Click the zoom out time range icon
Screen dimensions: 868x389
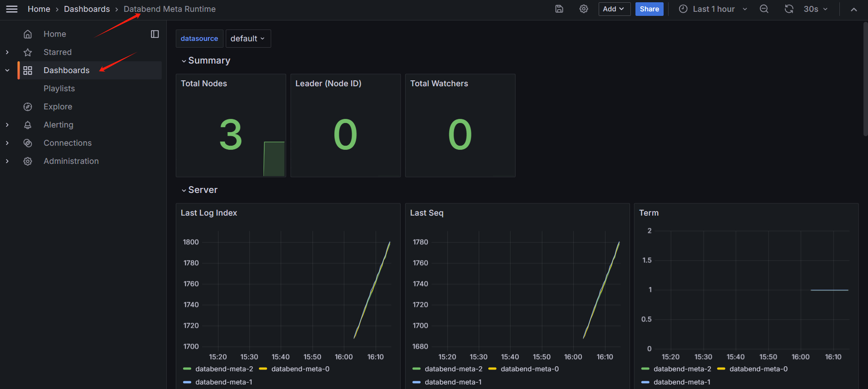(764, 9)
